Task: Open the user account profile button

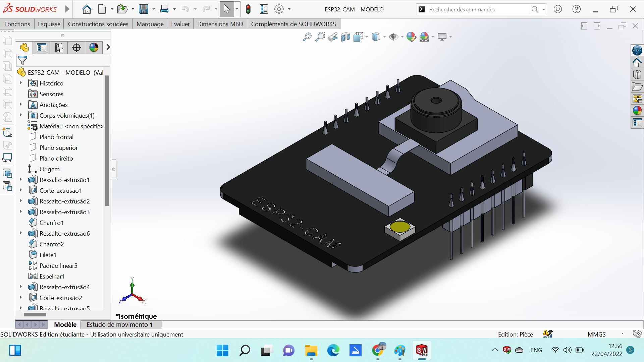Action: (x=557, y=9)
